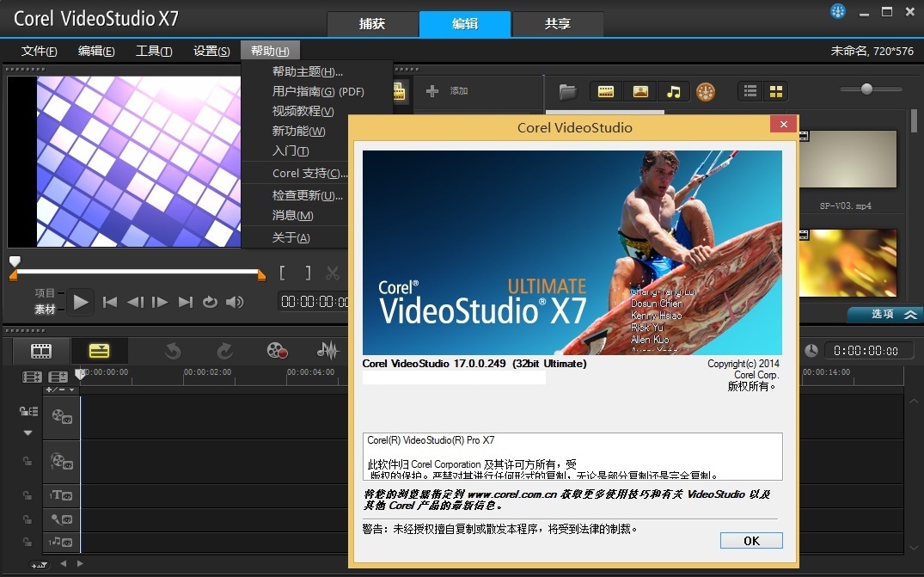Image resolution: width=924 pixels, height=577 pixels.
Task: Click the preview timecode field
Action: pos(314,302)
